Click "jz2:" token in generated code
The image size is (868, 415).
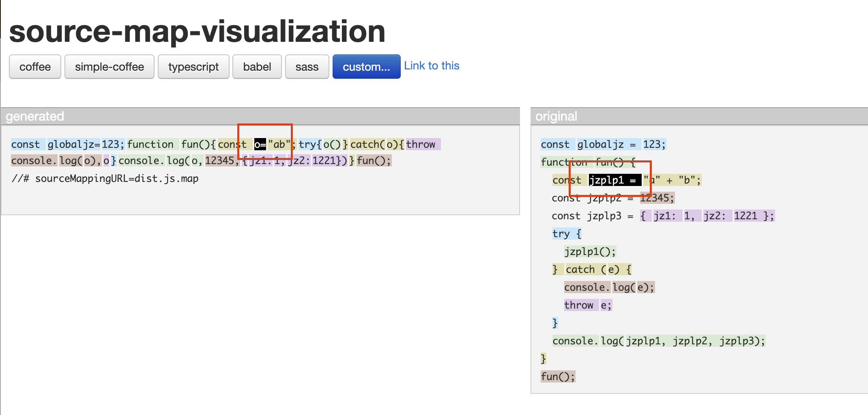299,160
